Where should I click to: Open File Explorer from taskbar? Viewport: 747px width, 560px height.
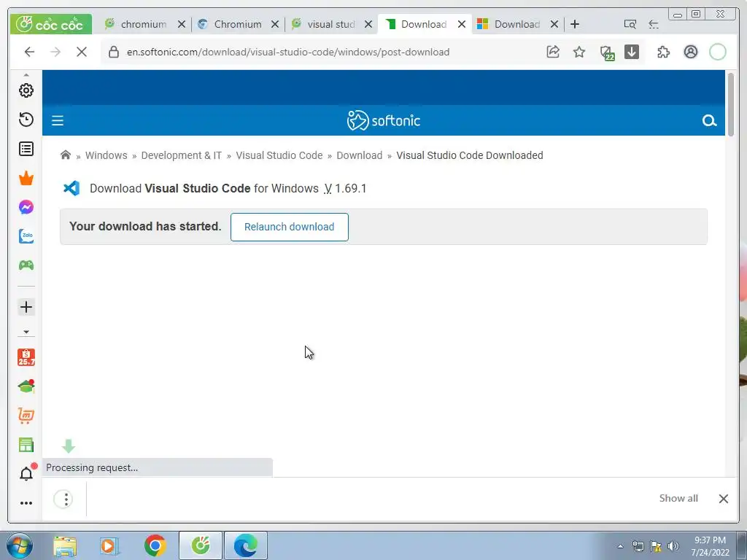65,545
